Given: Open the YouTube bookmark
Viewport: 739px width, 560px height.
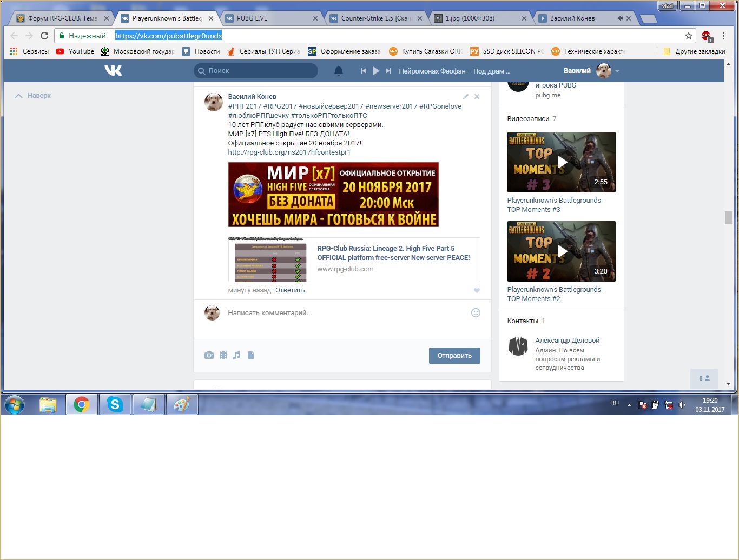Looking at the screenshot, I should (75, 51).
